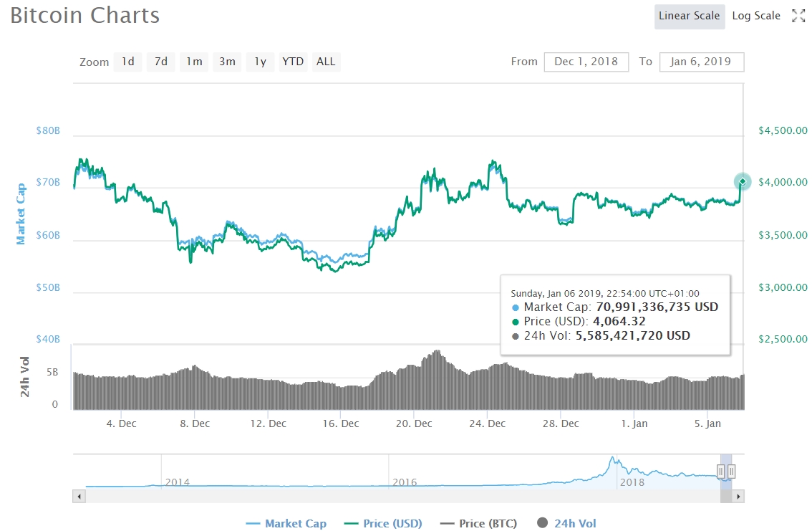Click the right handle of the range navigator
This screenshot has width=812, height=531.
[x=732, y=472]
